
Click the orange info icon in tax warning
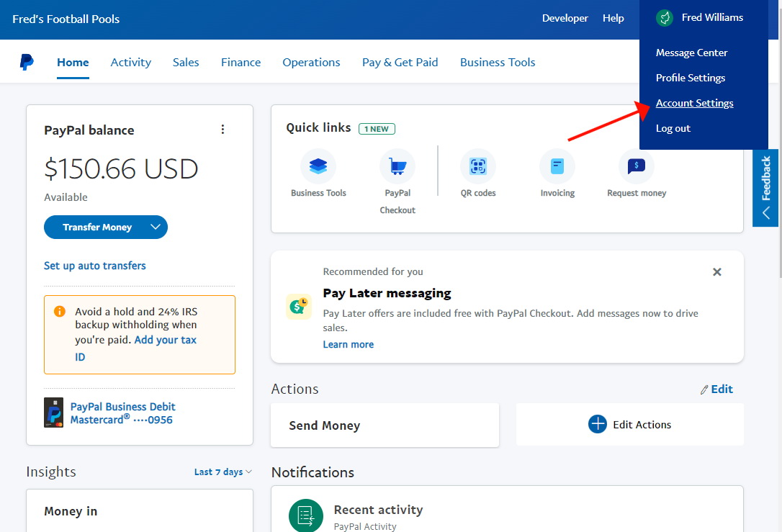pyautogui.click(x=59, y=312)
